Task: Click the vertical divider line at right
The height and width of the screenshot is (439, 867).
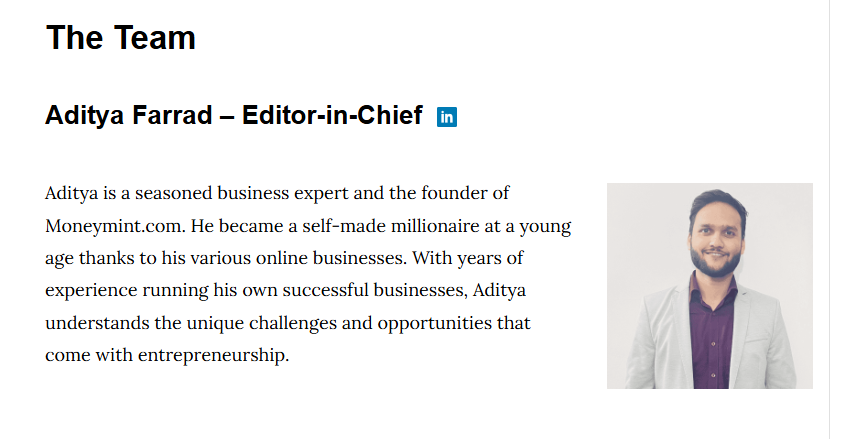Action: tap(830, 220)
